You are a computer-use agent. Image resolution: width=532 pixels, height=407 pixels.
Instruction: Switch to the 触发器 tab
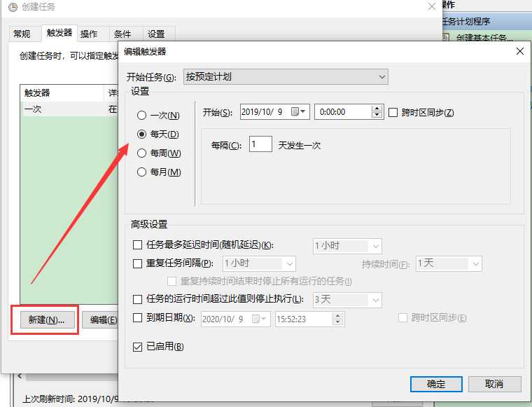(x=59, y=33)
